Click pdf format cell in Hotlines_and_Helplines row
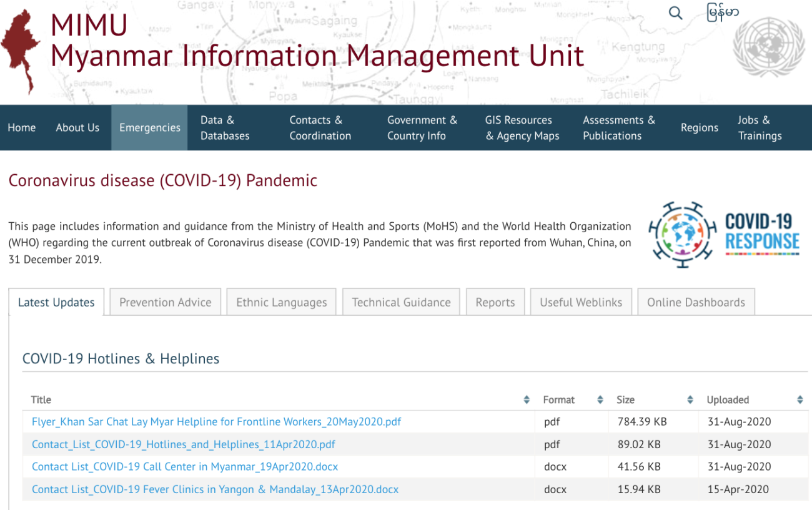This screenshot has height=510, width=812. [552, 444]
